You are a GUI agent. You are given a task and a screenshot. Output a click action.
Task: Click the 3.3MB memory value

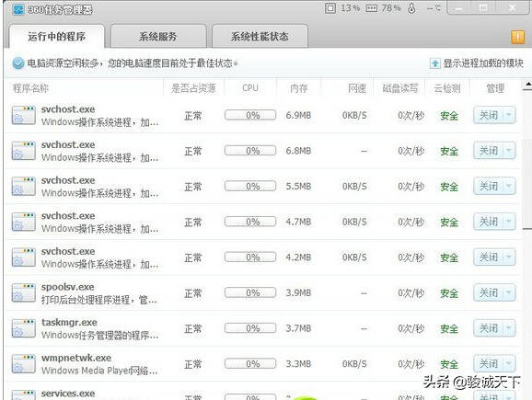298,364
